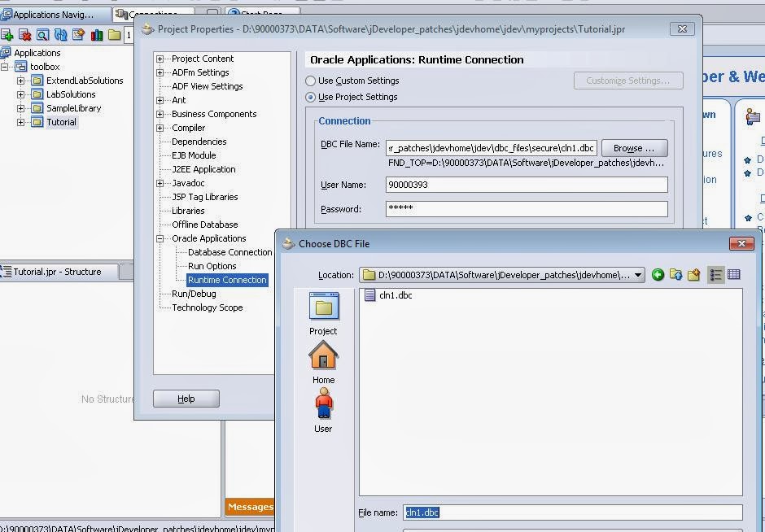
Task: Expand Project Content in properties tree
Action: [x=160, y=59]
